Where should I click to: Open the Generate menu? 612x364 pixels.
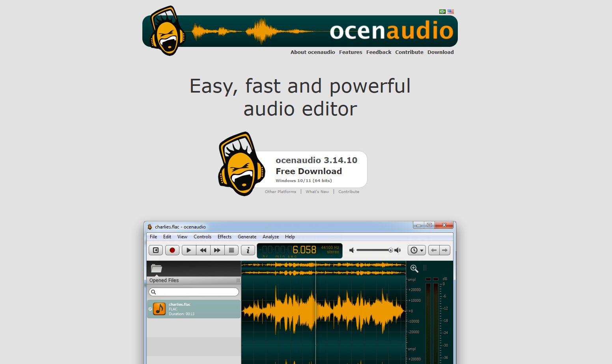pos(247,237)
